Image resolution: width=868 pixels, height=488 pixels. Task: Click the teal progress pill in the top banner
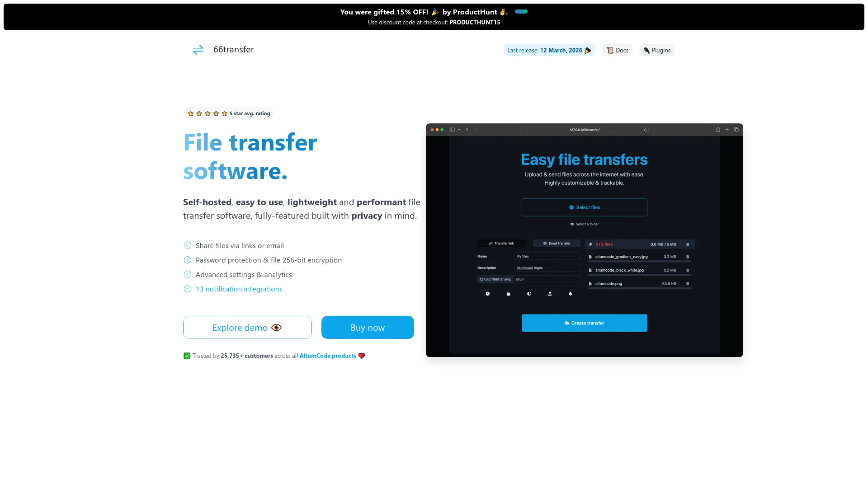point(521,12)
